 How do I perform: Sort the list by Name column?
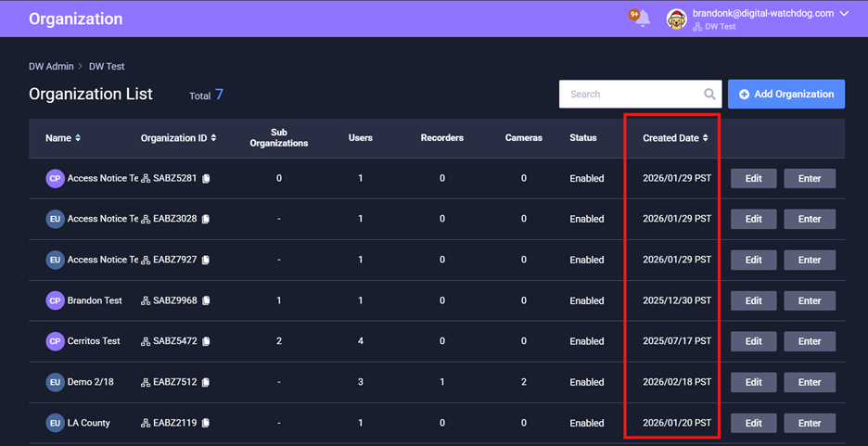pos(78,138)
